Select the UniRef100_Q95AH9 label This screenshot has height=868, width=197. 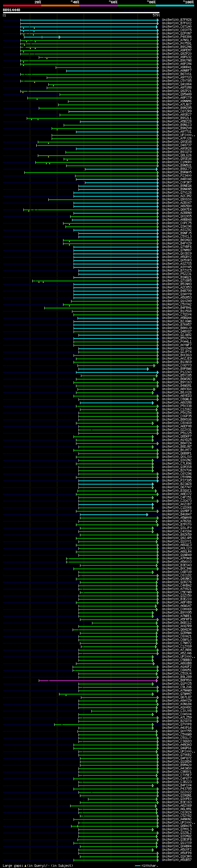coord(176,94)
